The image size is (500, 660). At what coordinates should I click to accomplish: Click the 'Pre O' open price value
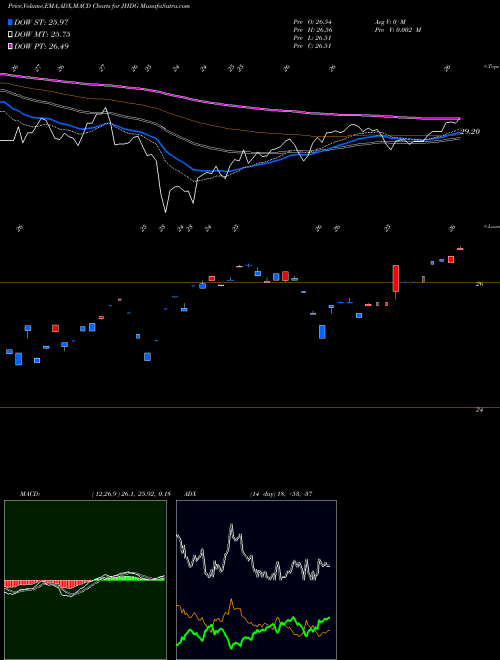(313, 22)
